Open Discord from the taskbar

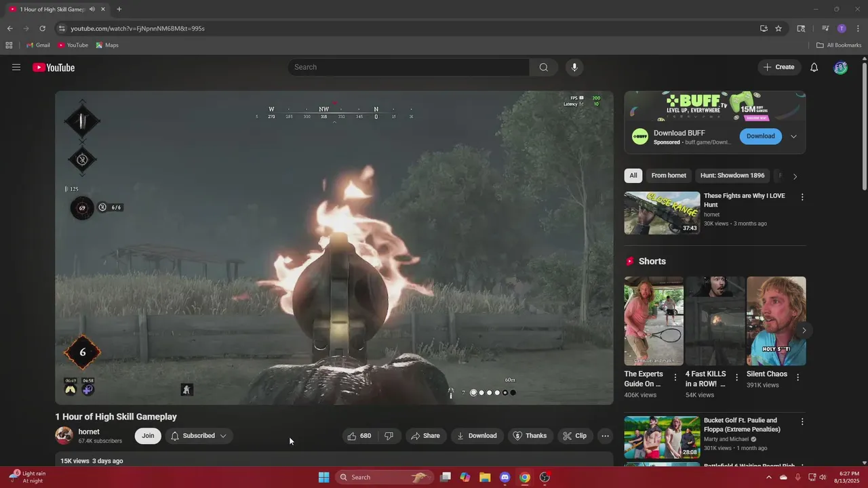click(x=505, y=477)
